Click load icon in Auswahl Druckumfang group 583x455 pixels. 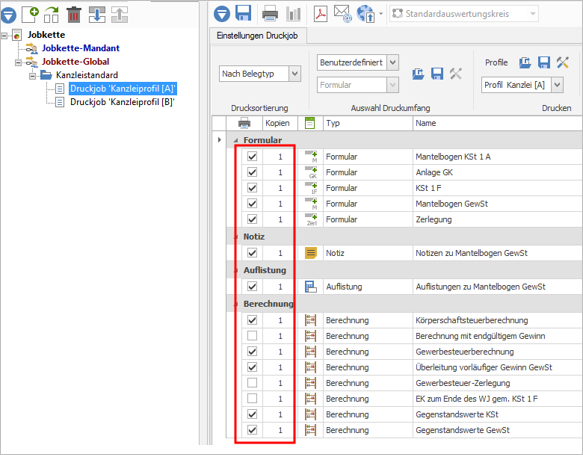pyautogui.click(x=418, y=74)
